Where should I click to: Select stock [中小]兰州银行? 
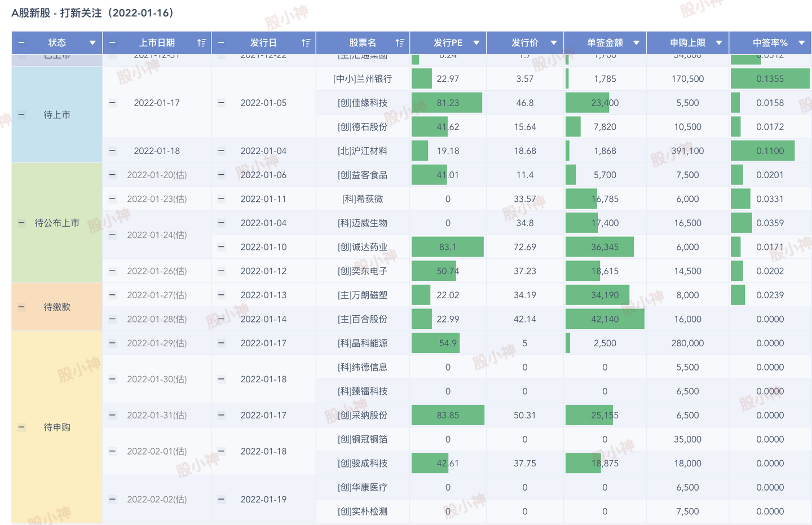363,79
